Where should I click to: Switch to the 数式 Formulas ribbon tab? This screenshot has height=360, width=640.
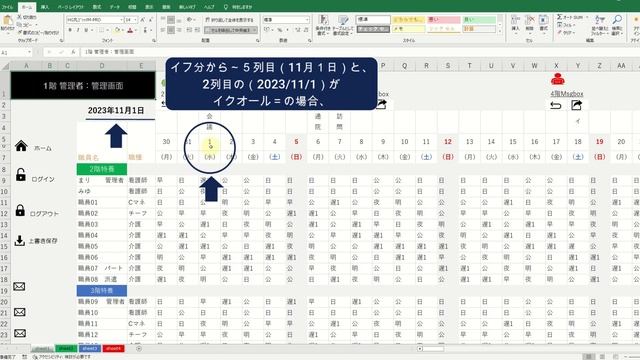point(97,7)
